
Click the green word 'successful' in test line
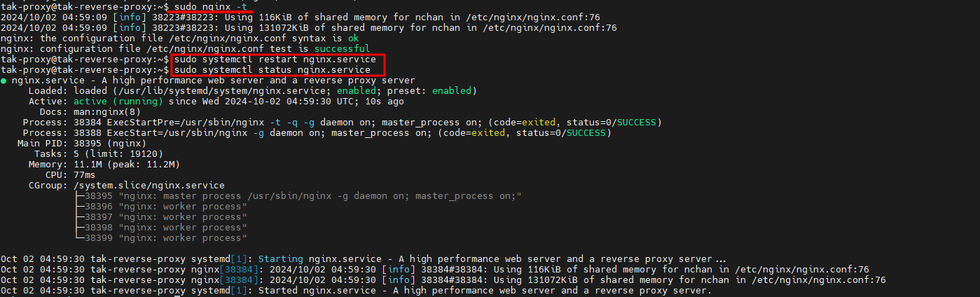pyautogui.click(x=342, y=49)
